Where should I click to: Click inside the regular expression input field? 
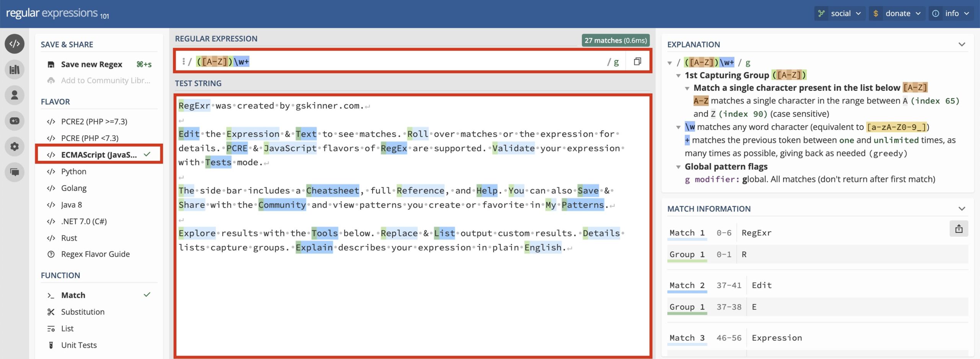pyautogui.click(x=421, y=61)
